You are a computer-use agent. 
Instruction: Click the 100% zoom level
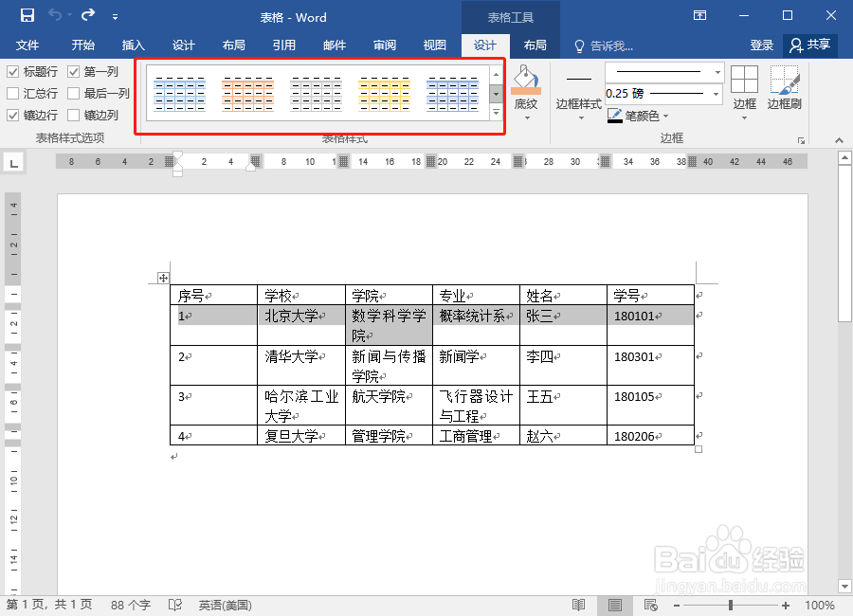[819, 606]
